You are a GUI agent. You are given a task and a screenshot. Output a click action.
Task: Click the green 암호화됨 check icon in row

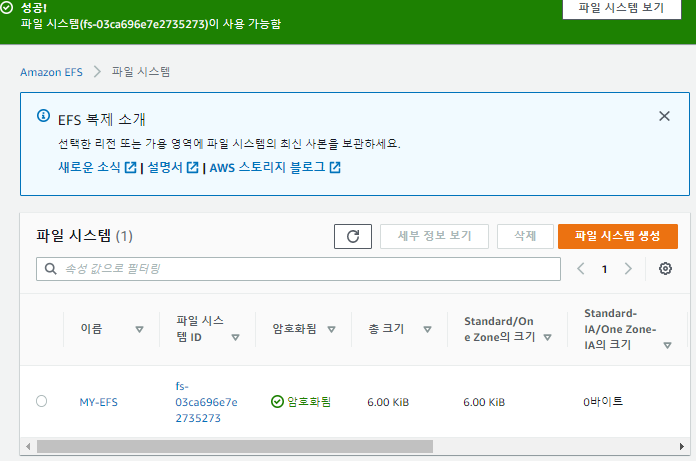(277, 402)
